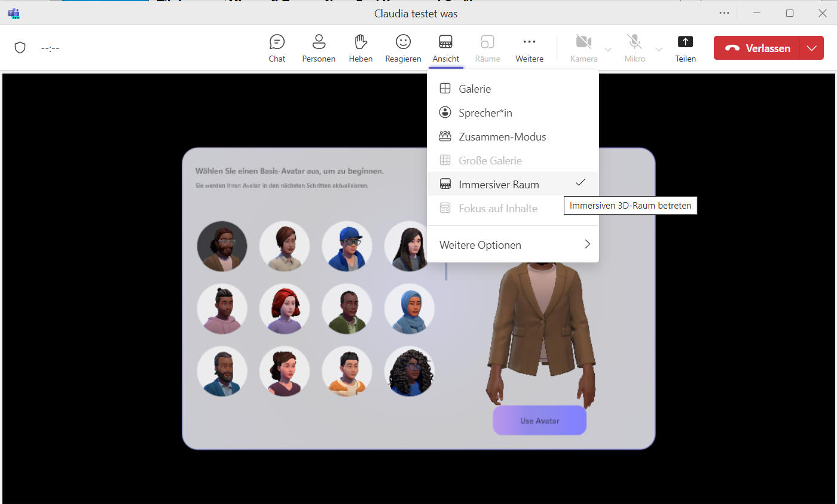The width and height of the screenshot is (837, 504).
Task: Click the red Verlassen button
Action: 757,48
